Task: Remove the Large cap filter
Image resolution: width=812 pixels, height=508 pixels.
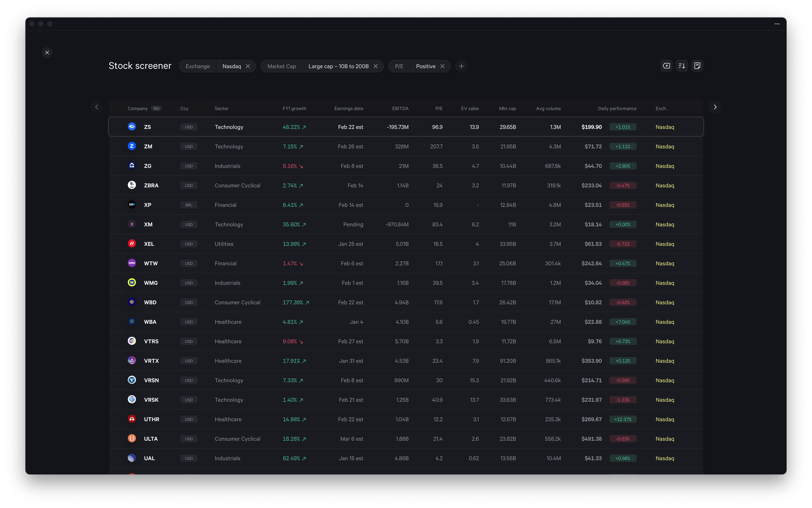Action: pos(376,66)
